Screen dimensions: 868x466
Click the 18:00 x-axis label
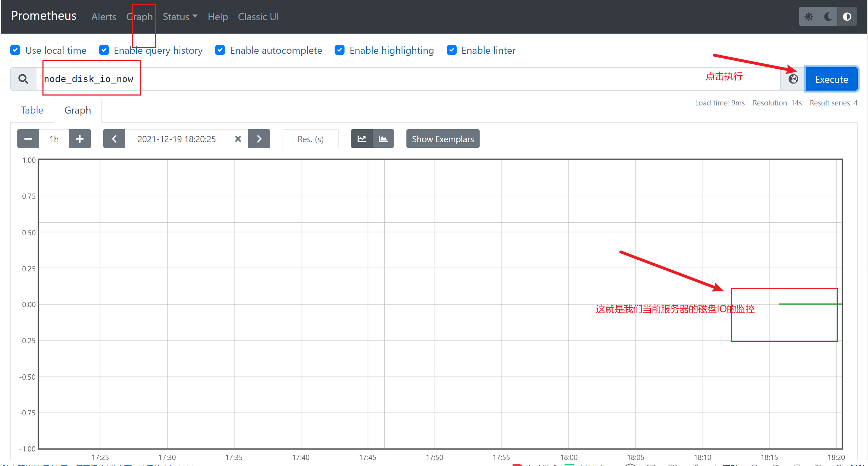click(x=569, y=457)
